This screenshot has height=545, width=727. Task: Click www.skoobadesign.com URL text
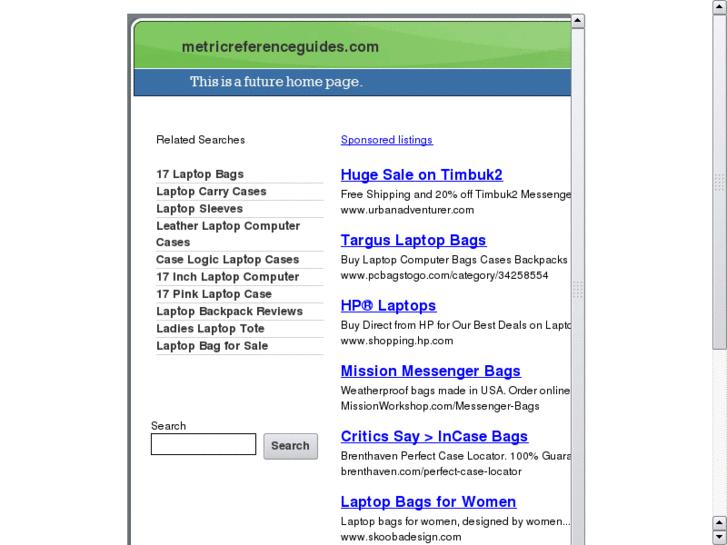pyautogui.click(x=401, y=537)
